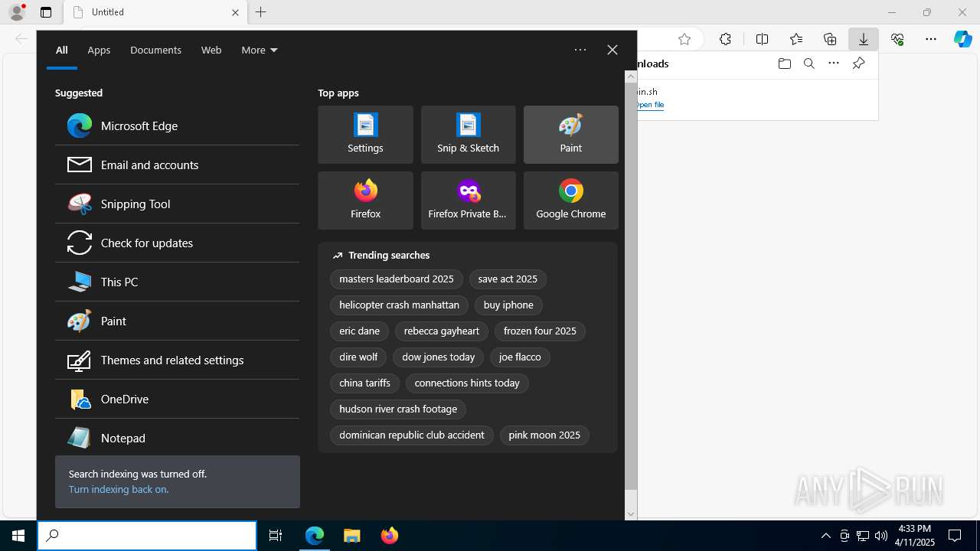This screenshot has height=551, width=980.
Task: Toggle Edge split screen
Action: point(762,39)
